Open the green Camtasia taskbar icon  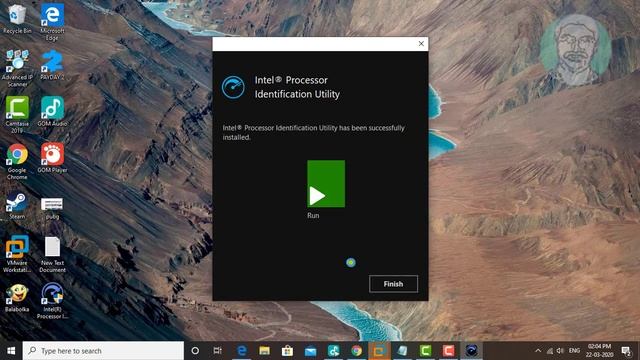click(x=425, y=351)
